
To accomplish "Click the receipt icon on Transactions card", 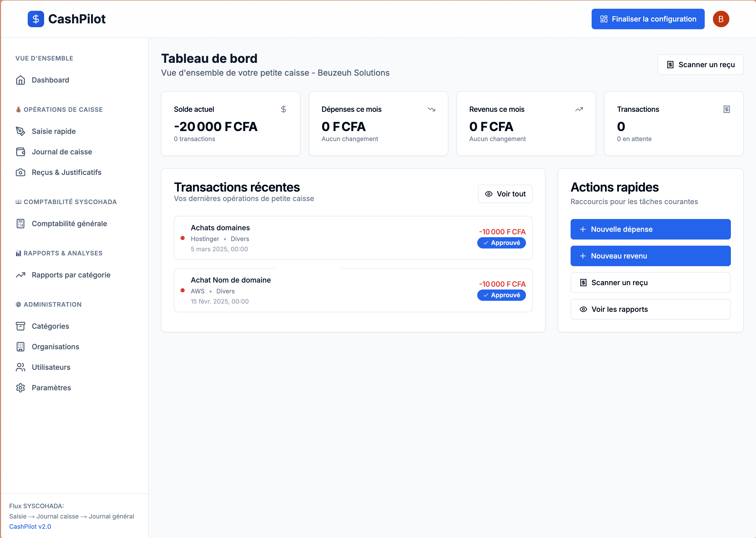I will (x=727, y=109).
